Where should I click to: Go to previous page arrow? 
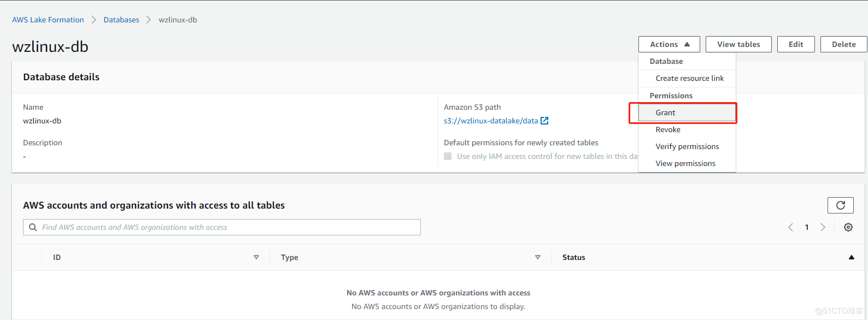click(790, 227)
